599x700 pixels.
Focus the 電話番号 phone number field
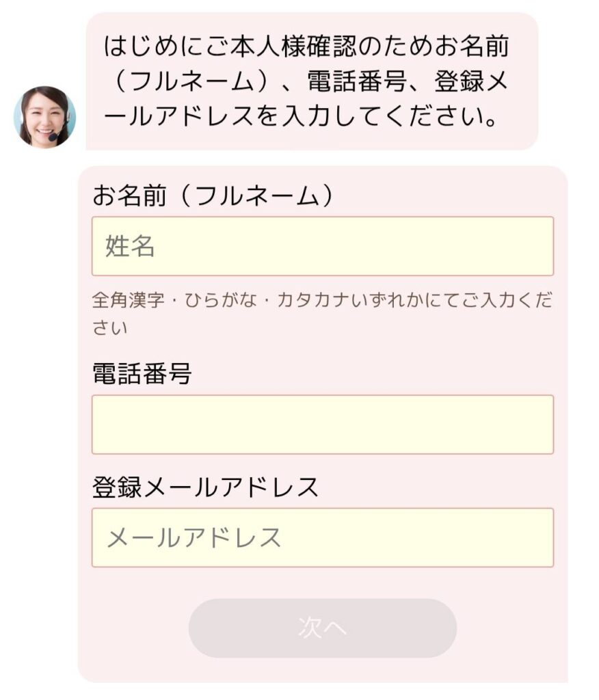coord(323,425)
